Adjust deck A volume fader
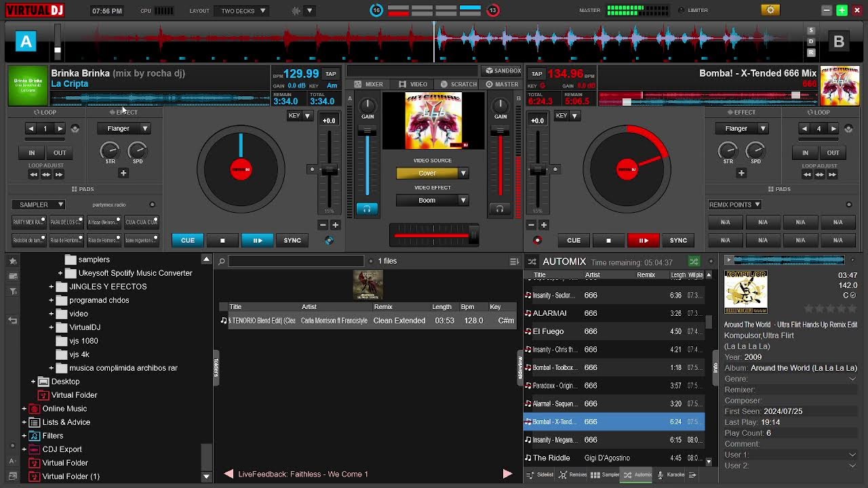This screenshot has height=488, width=868. pos(367,163)
